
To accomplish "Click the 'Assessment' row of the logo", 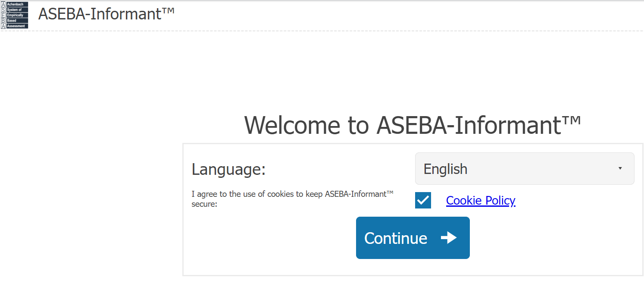I will pyautogui.click(x=17, y=26).
